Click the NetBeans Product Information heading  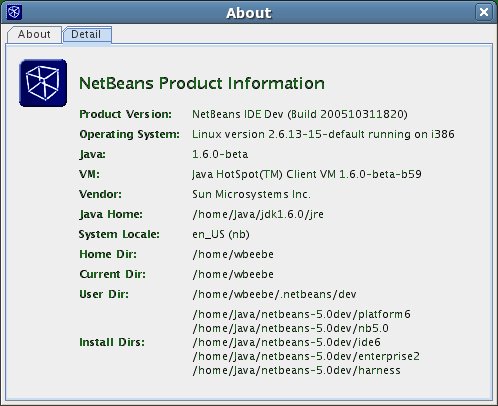[x=202, y=83]
